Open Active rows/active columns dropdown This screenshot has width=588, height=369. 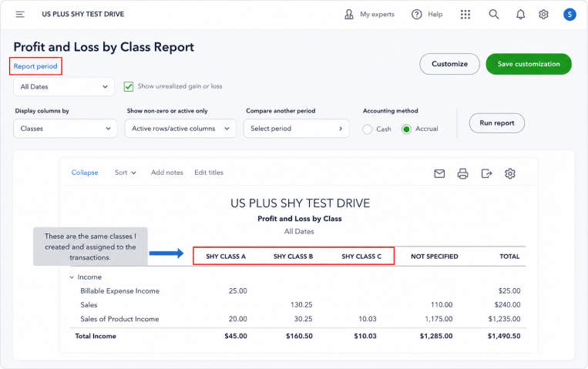click(180, 128)
